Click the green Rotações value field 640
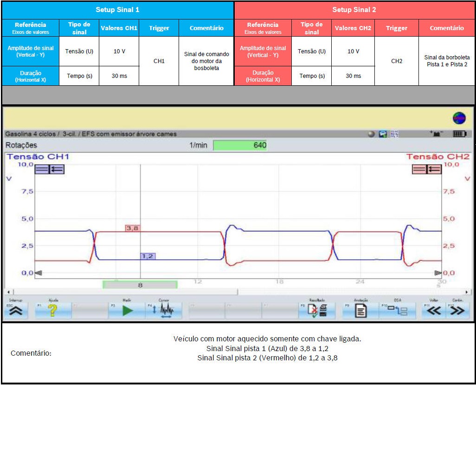 point(240,146)
